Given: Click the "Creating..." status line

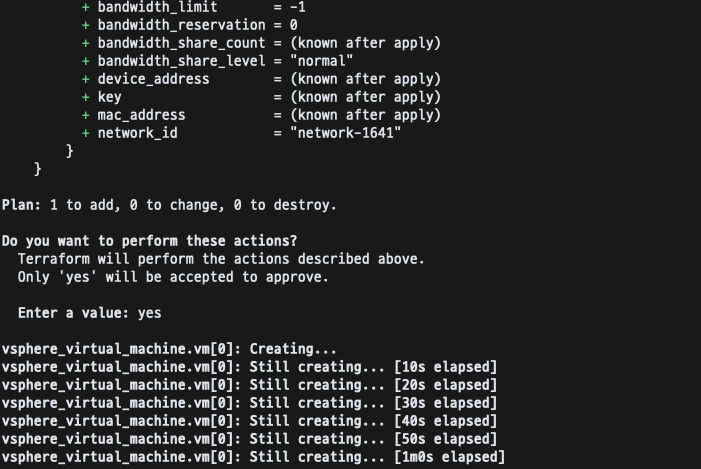Looking at the screenshot, I should tap(169, 349).
